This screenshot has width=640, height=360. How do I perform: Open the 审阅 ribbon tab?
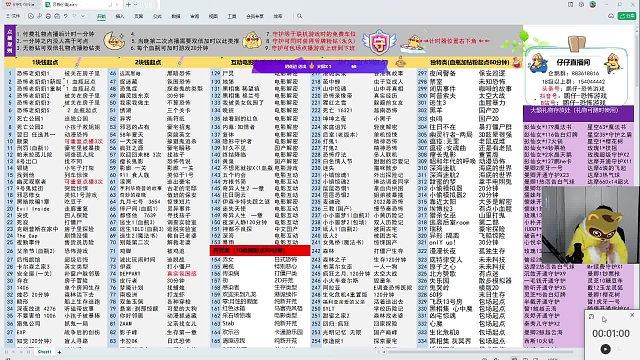(195, 16)
